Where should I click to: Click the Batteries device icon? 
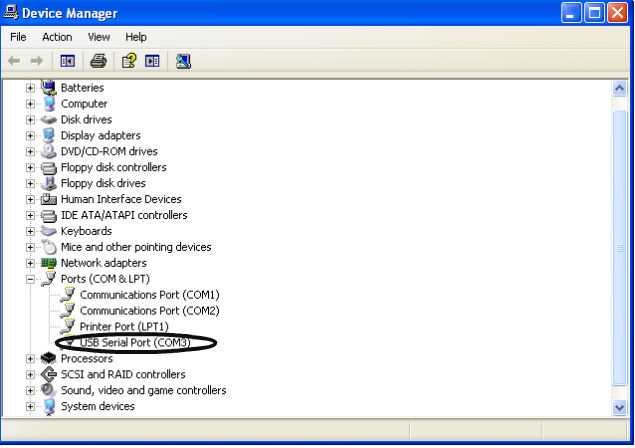(48, 88)
